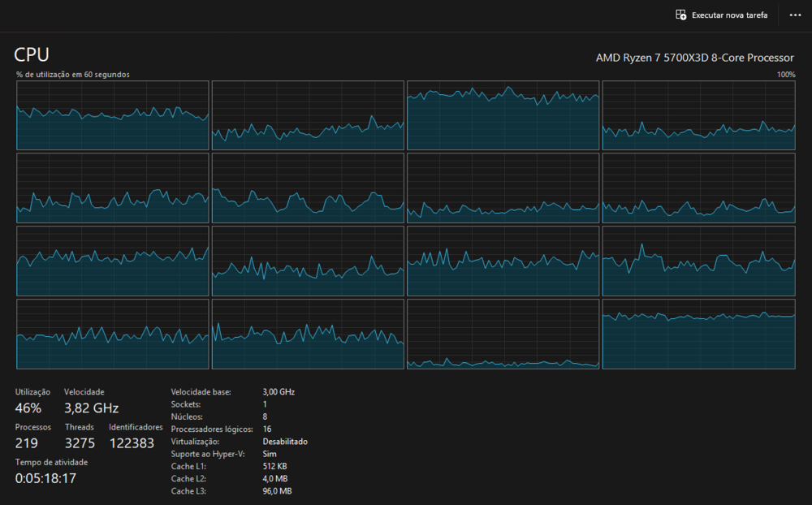The width and height of the screenshot is (812, 505).
Task: Click the 3,00 GHz base speed value
Action: 279,392
